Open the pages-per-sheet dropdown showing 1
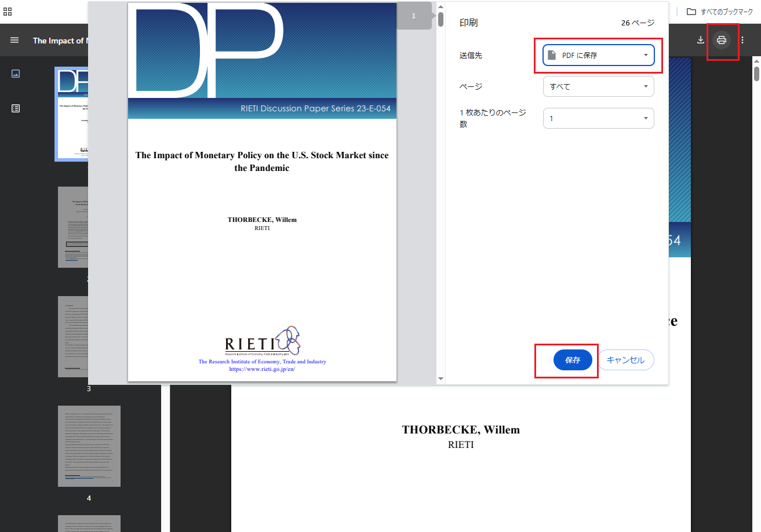The width and height of the screenshot is (761, 532). (x=599, y=118)
